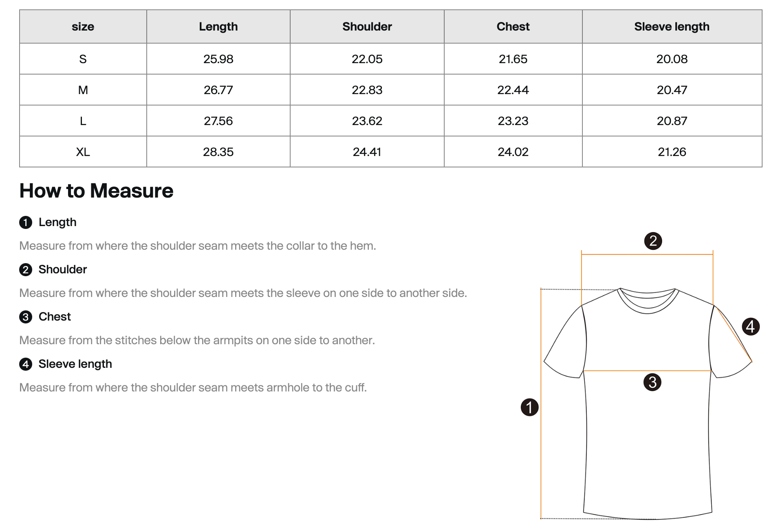
Task: Click the number 1 marker on shirt diagram
Action: coord(529,407)
